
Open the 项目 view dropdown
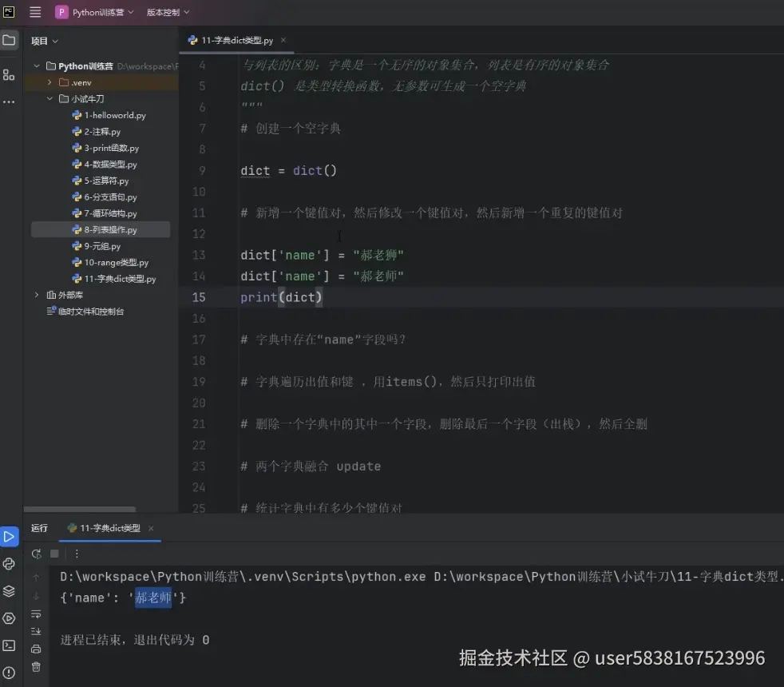click(x=45, y=41)
